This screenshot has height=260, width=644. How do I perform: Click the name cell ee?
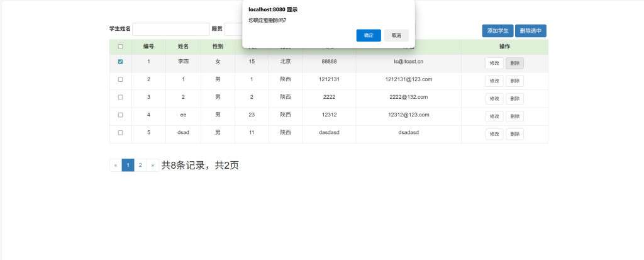point(183,115)
